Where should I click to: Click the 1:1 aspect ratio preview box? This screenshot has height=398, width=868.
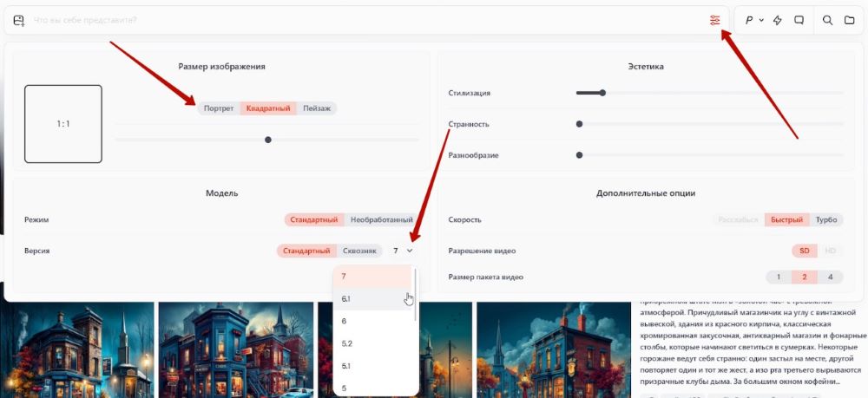[x=63, y=124]
